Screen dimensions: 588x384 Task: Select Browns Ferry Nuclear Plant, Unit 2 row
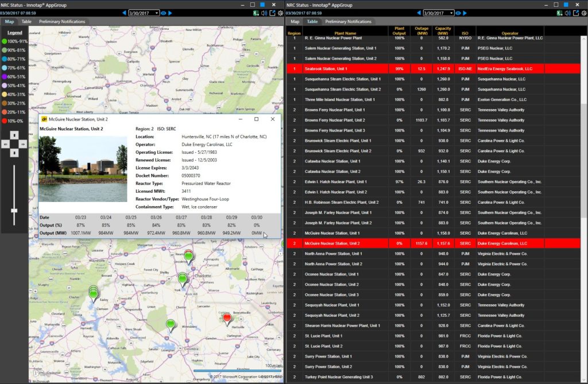(x=434, y=120)
